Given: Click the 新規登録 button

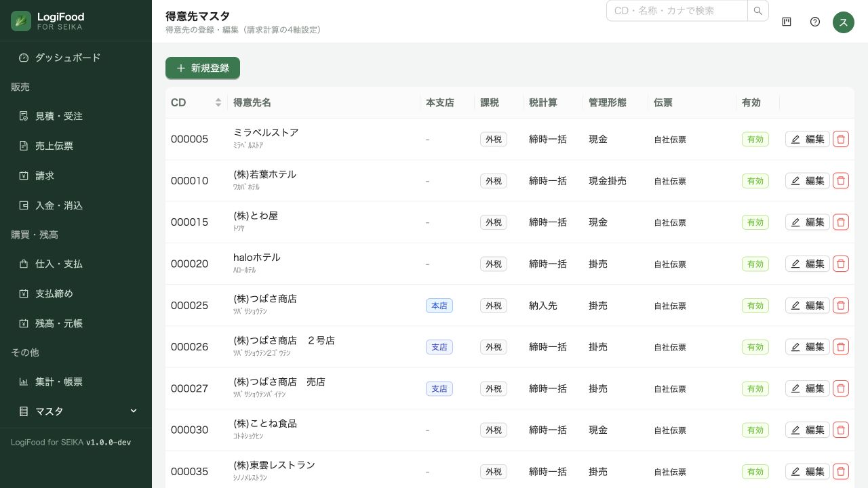Looking at the screenshot, I should (x=203, y=68).
